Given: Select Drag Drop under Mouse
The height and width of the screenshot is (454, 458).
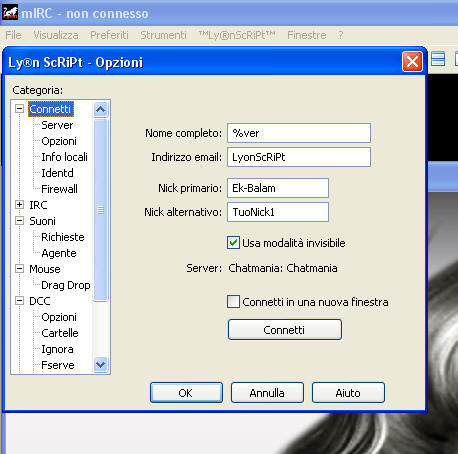Looking at the screenshot, I should [66, 285].
